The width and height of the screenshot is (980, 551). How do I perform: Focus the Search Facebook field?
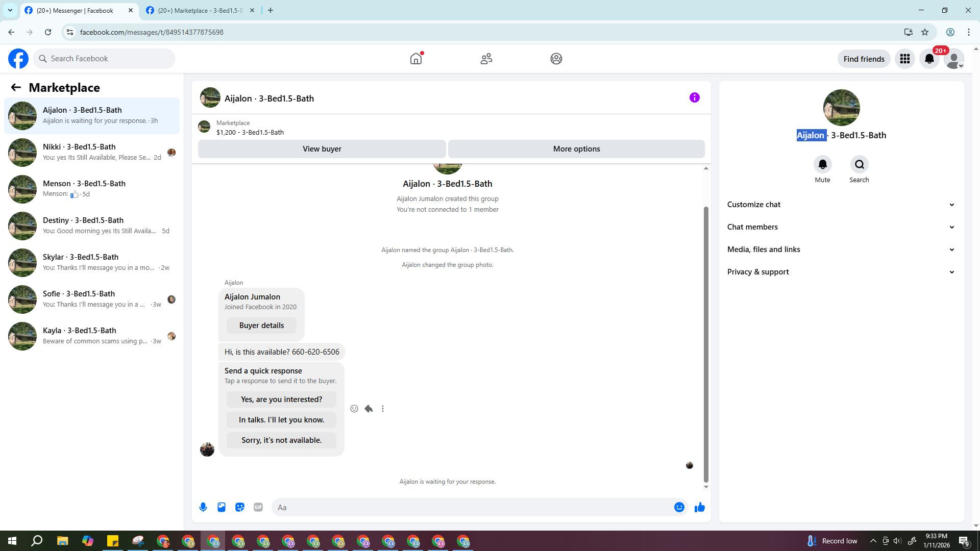coord(104,59)
